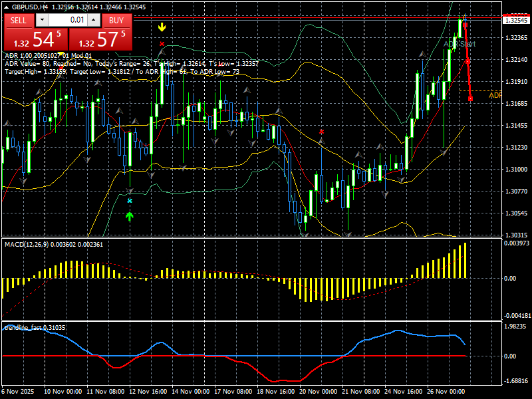This screenshot has width=532, height=399.
Task: Click the 11 Nov 08:00 time label
Action: point(106,391)
